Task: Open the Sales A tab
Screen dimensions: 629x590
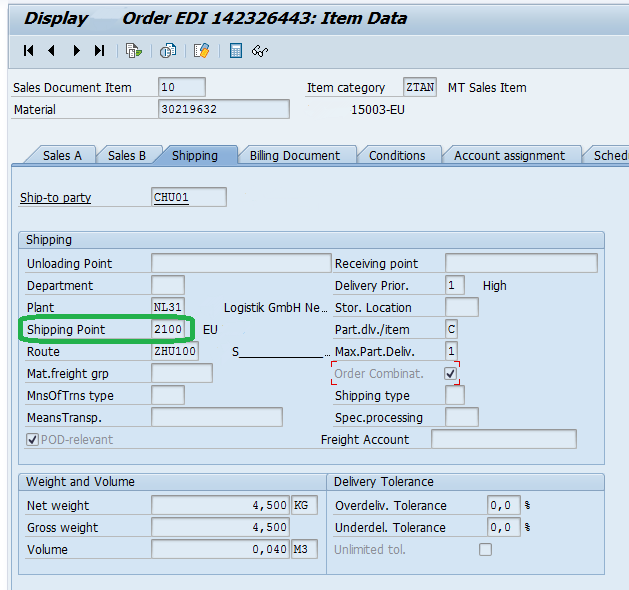Action: point(62,156)
